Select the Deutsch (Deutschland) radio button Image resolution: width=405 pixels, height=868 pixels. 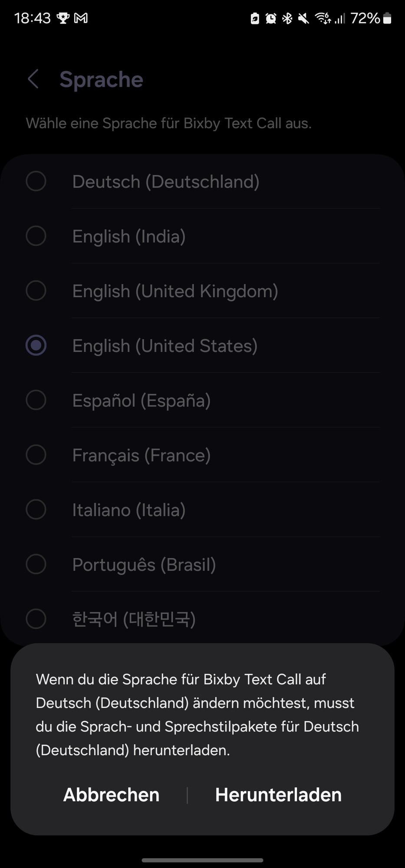(36, 181)
